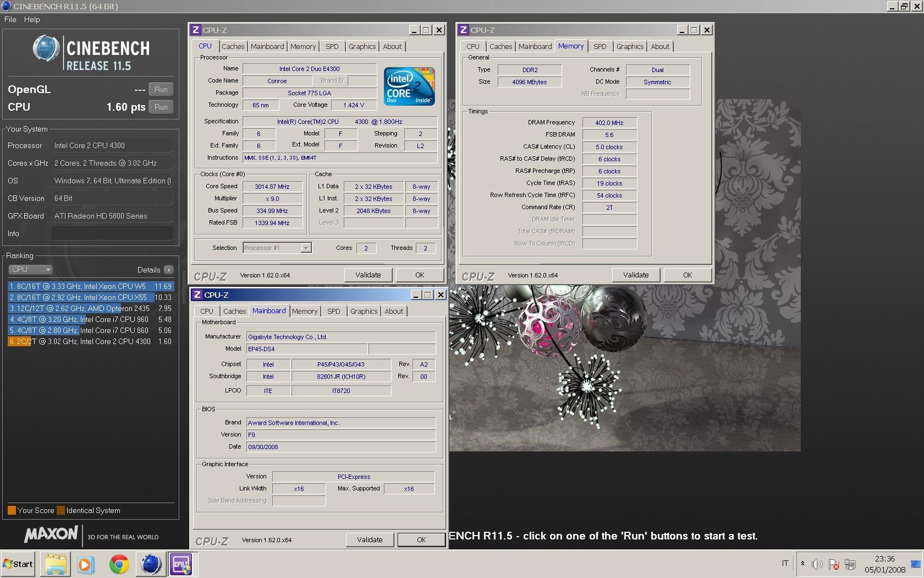Open Graphics tab in the Memory CPU-Z window
Image resolution: width=924 pixels, height=578 pixels.
pos(630,47)
